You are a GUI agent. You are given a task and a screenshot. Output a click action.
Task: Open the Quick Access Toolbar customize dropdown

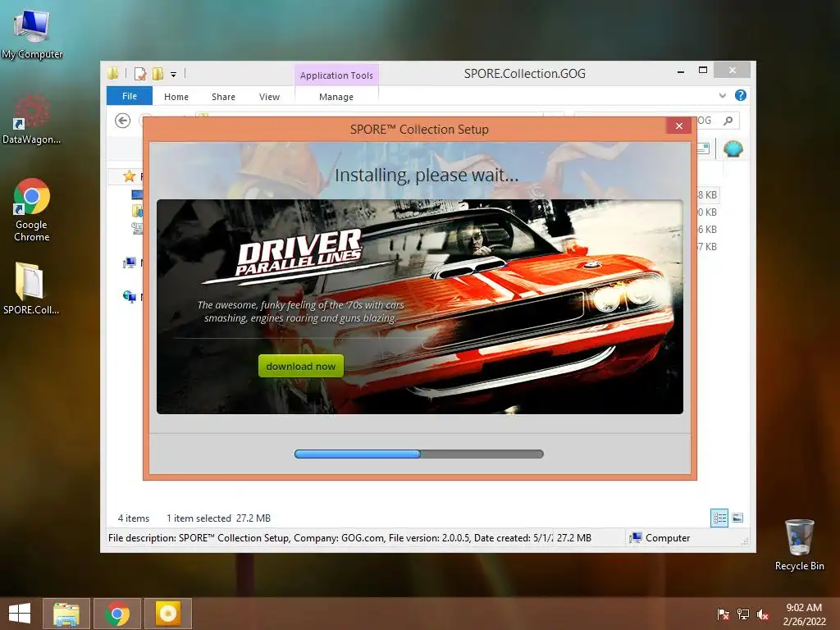pos(174,75)
